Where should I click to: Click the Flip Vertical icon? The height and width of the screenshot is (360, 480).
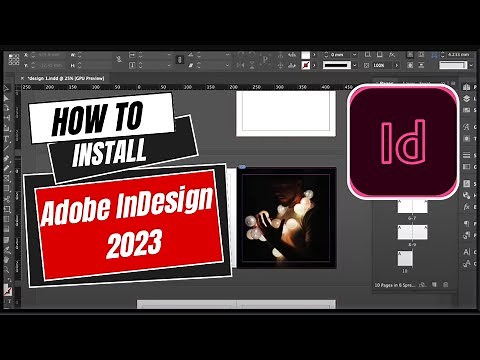point(252,65)
